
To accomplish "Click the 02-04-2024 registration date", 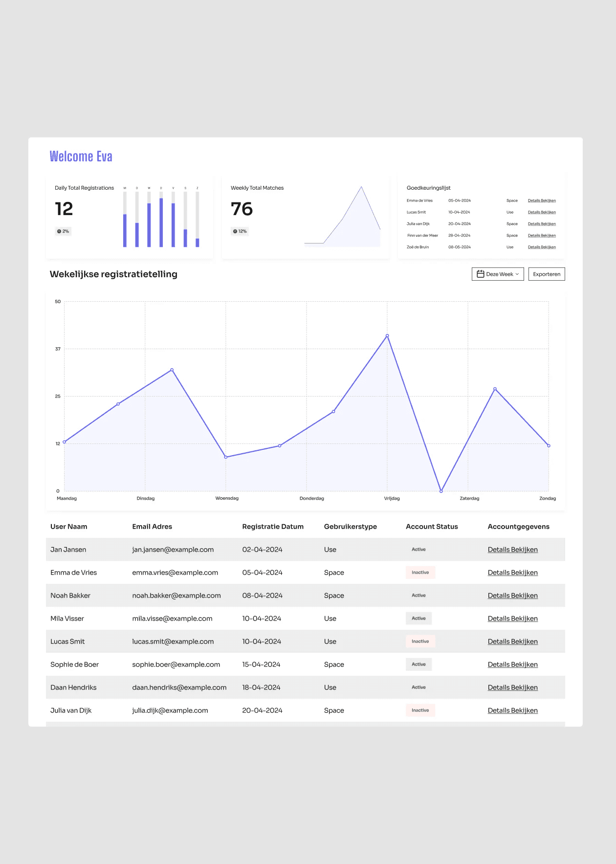I will [x=263, y=550].
